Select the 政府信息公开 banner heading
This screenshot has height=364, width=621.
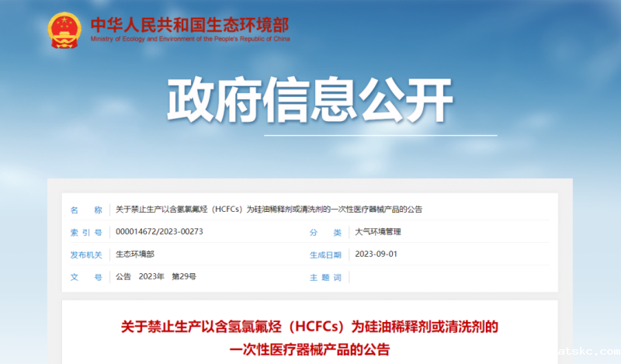tap(310, 102)
